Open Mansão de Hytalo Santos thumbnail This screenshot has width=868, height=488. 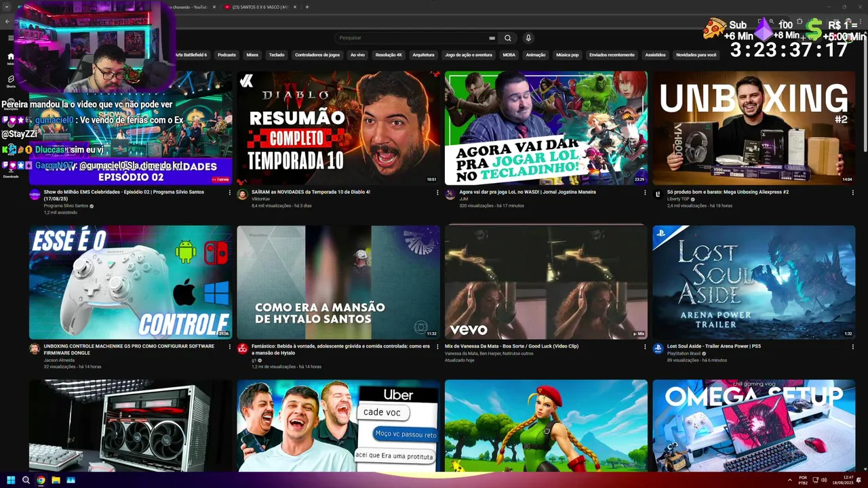click(x=338, y=282)
